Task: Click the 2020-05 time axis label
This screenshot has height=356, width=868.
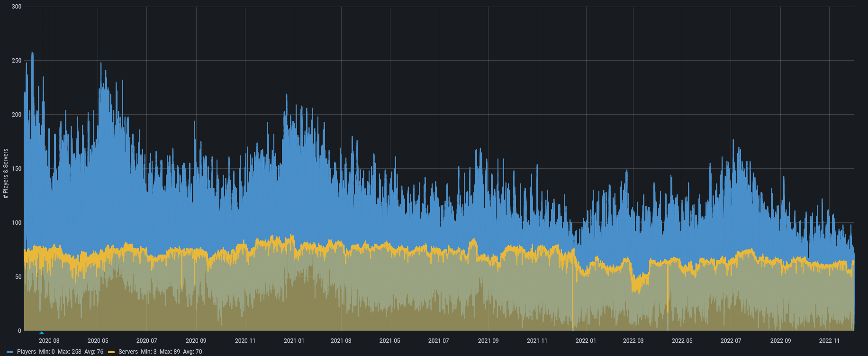Action: (98, 341)
